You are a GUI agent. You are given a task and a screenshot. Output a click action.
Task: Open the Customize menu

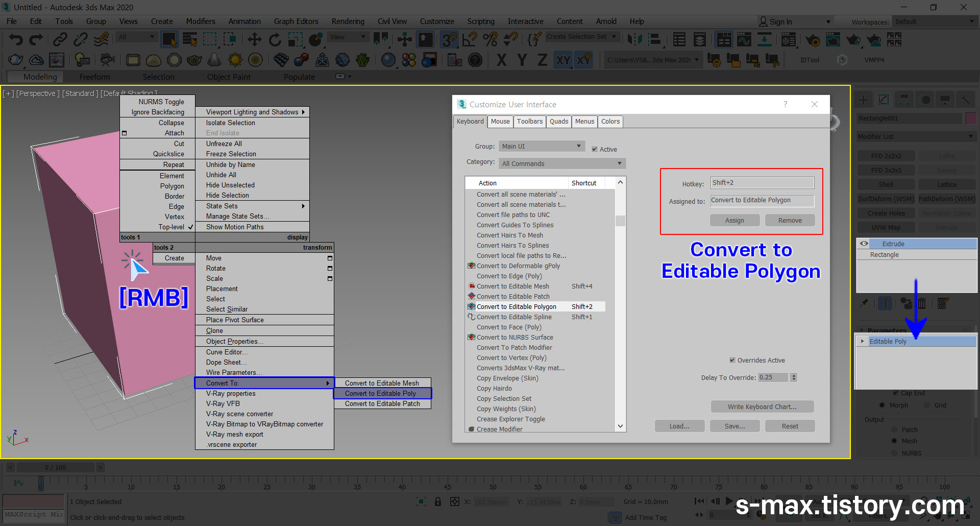pos(437,21)
